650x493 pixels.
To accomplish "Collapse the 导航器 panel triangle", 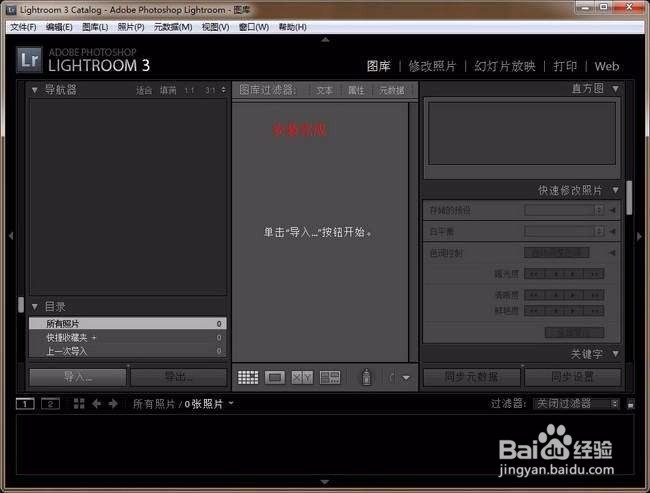I will point(35,90).
